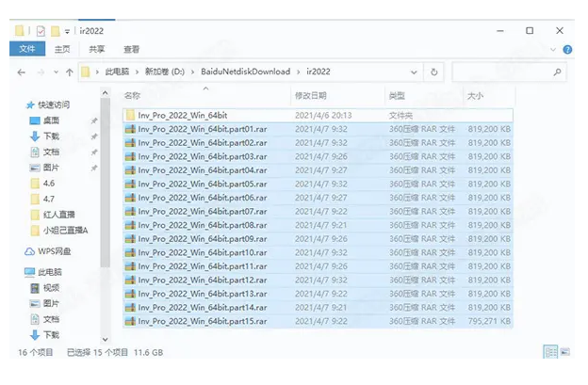Click the Forward navigation arrow
The height and width of the screenshot is (385, 588).
(41, 72)
